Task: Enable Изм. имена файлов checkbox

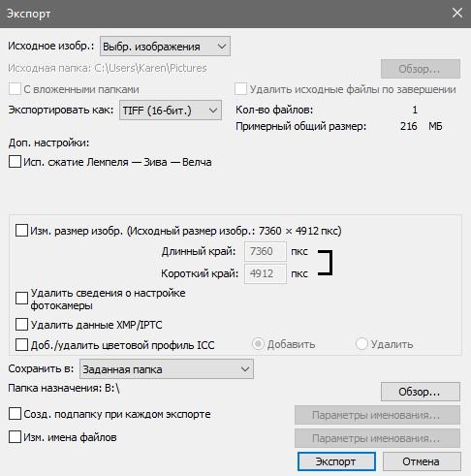Action: (x=15, y=437)
